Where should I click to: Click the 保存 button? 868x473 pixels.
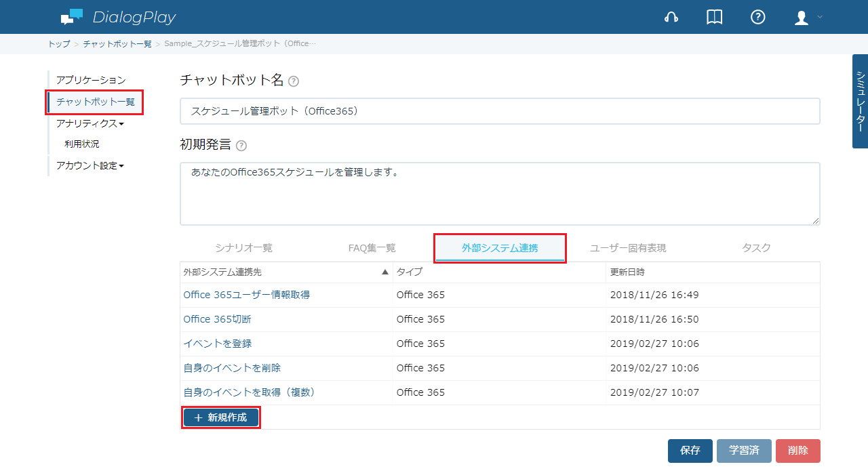690,451
